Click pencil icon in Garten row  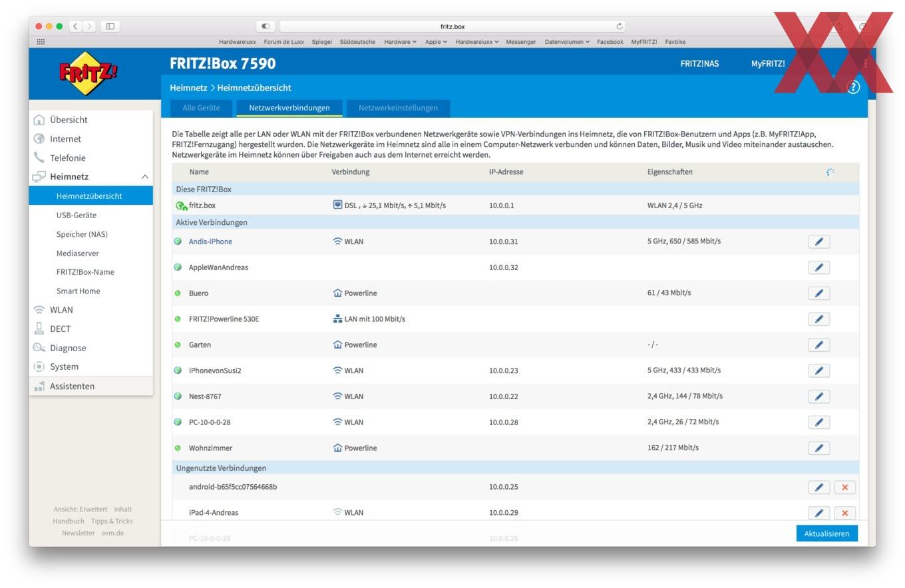coord(819,345)
